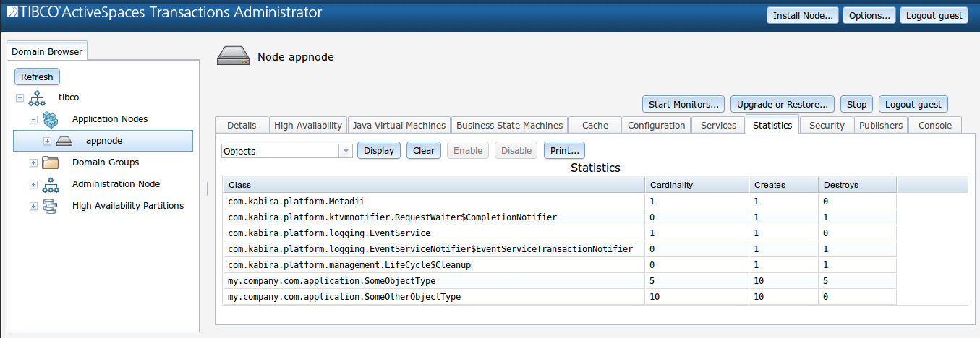
Task: Open the Options... dialog button
Action: point(869,15)
